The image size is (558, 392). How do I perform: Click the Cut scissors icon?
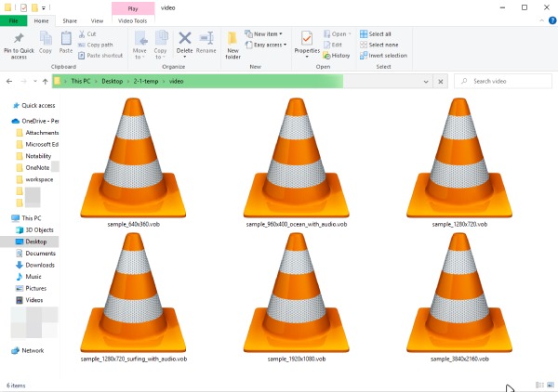(x=82, y=34)
